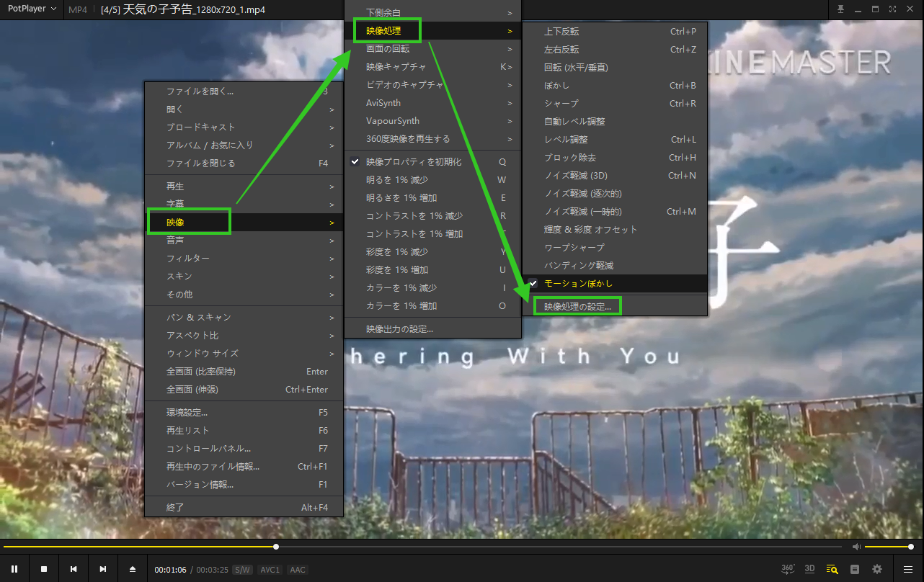The width and height of the screenshot is (924, 582).
Task: Select レベル調整 option
Action: [615, 139]
